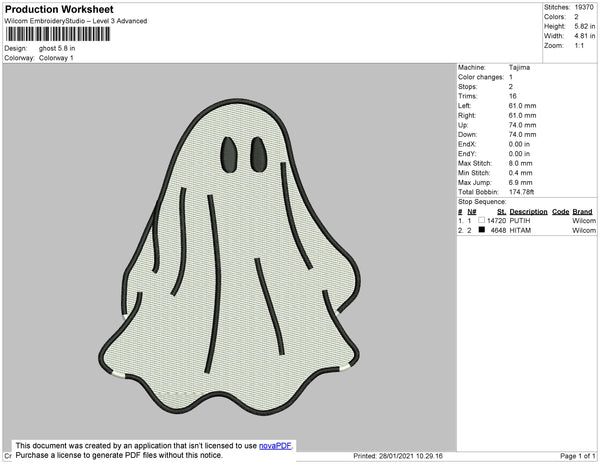Click the Description column header
The width and height of the screenshot is (600, 464).
tap(528, 212)
